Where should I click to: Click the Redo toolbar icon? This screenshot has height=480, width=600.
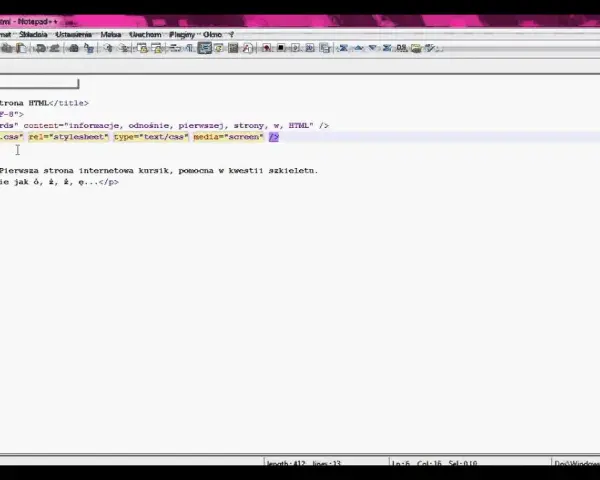[54, 48]
